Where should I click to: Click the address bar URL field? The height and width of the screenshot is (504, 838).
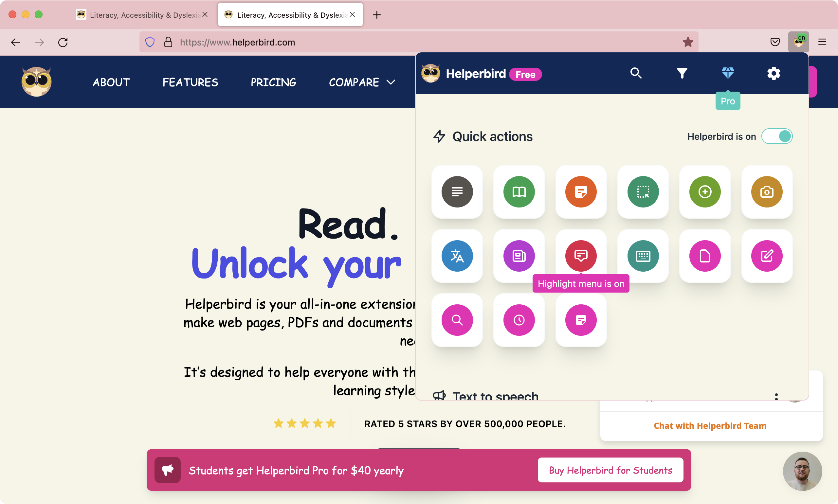[418, 42]
